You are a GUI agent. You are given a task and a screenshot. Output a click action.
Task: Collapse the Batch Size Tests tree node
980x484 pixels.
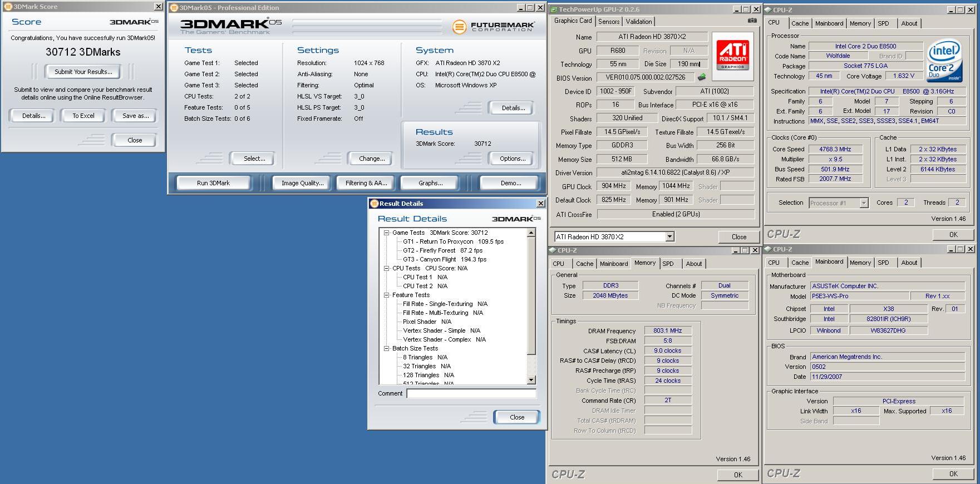click(x=386, y=349)
